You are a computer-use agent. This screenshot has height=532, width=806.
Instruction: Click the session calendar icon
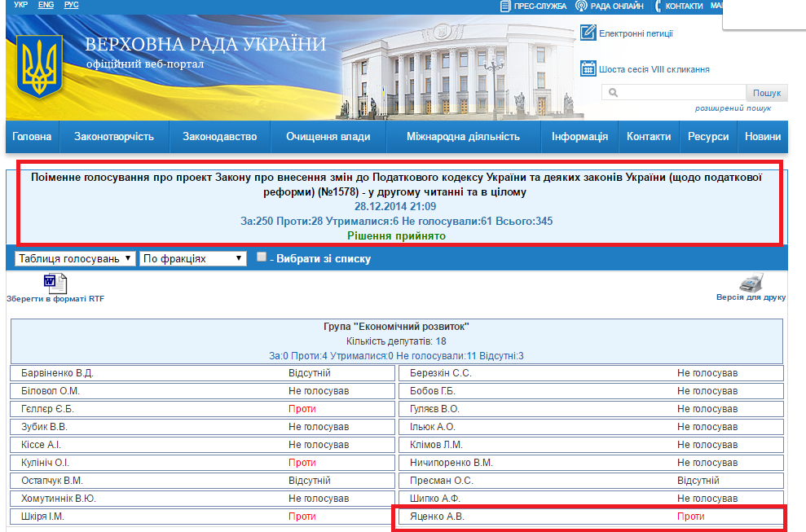coord(588,68)
